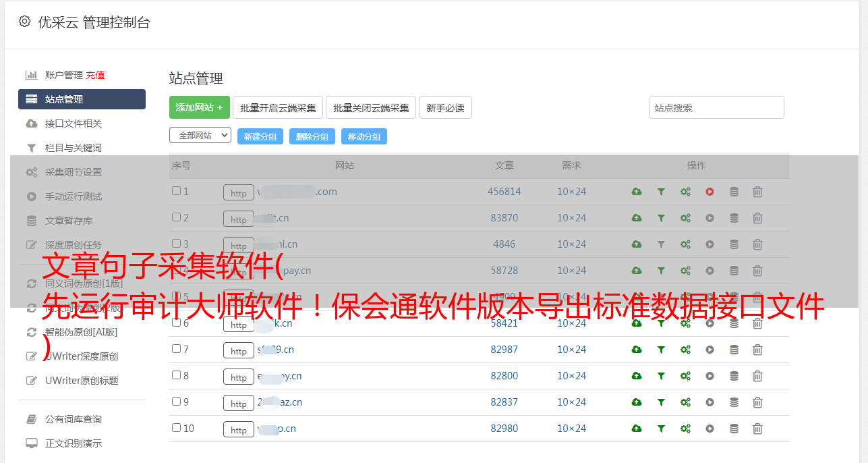This screenshot has width=868, height=463.
Task: Click the trash delete icon in row 8
Action: pyautogui.click(x=757, y=376)
